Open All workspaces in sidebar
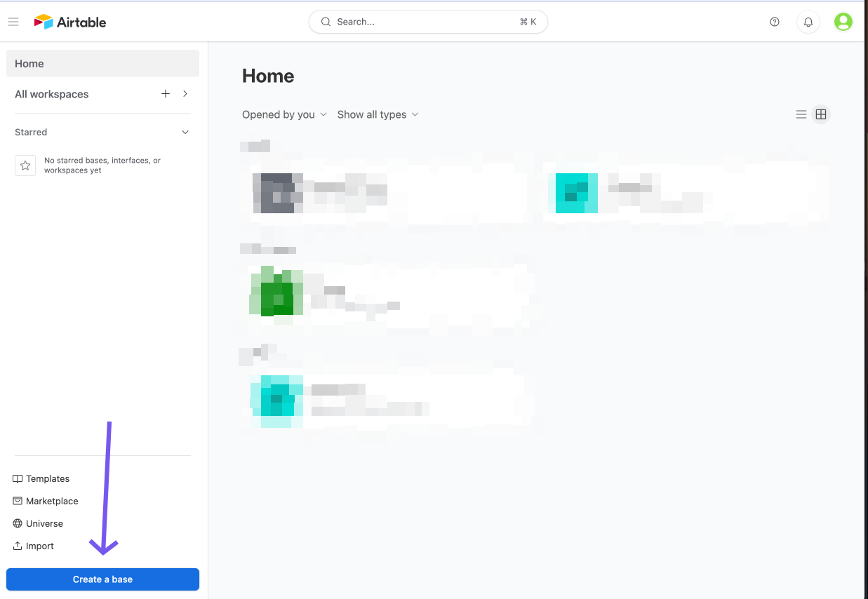This screenshot has height=599, width=868. pyautogui.click(x=52, y=94)
